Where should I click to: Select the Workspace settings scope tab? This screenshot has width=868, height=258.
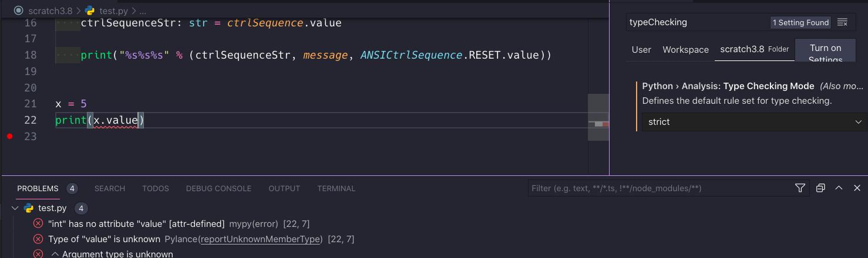click(x=685, y=50)
